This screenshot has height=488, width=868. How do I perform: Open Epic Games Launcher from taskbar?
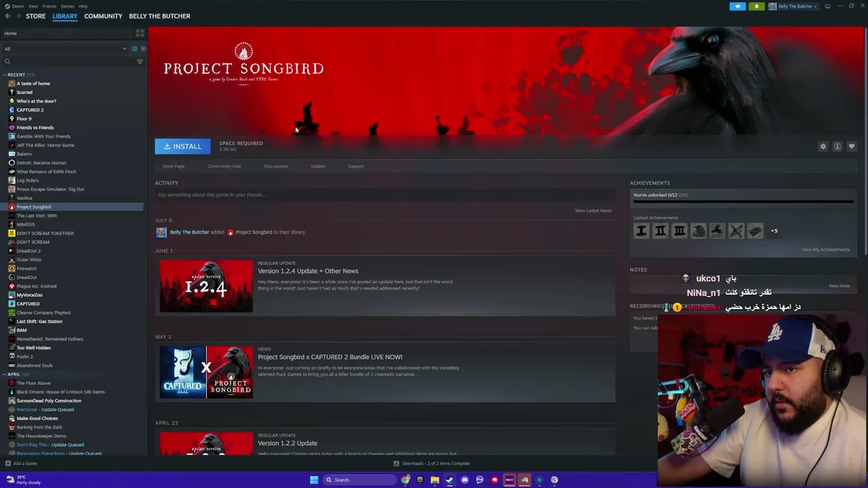pos(420,480)
